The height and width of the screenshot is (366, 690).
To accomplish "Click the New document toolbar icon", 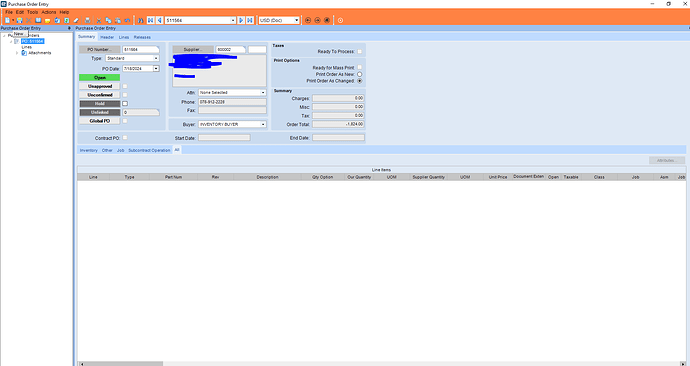I will click(x=7, y=20).
